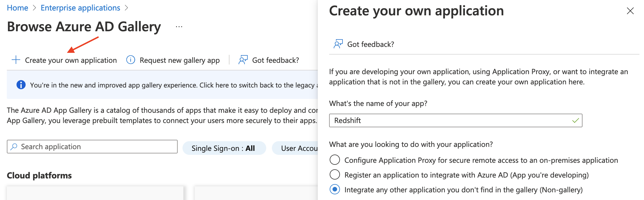644x200 pixels.
Task: Open the Single Sign-on filter dropdown
Action: coord(224,148)
